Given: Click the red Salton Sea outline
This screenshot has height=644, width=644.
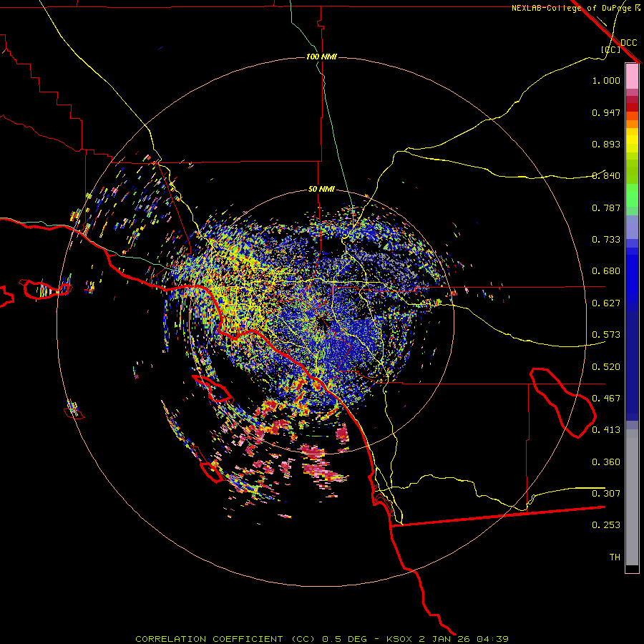Looking at the screenshot, I should (562, 403).
